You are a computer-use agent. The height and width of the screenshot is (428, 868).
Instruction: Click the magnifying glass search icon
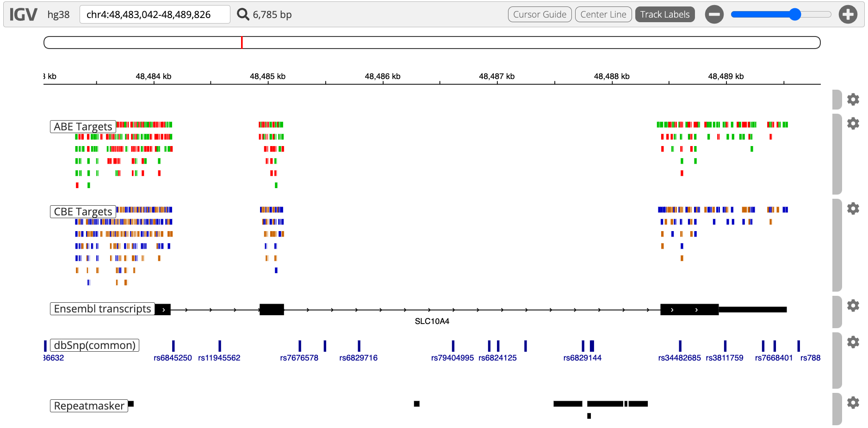242,14
